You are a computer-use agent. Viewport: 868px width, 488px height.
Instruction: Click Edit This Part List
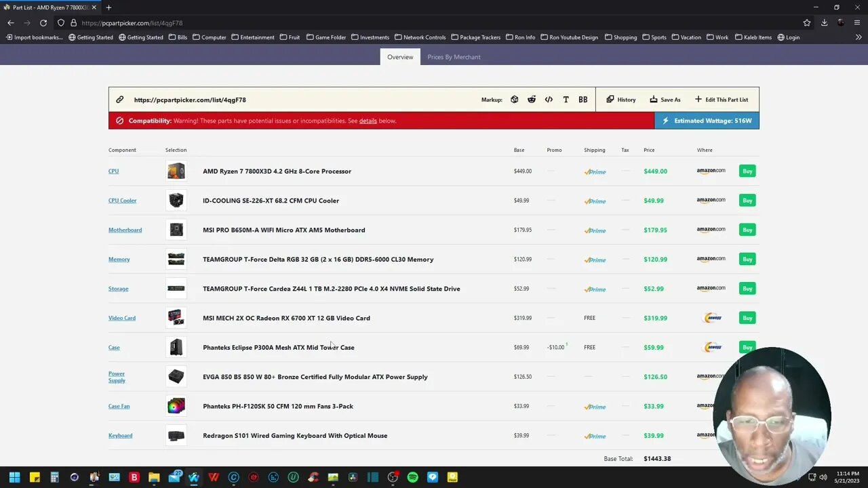click(x=722, y=100)
